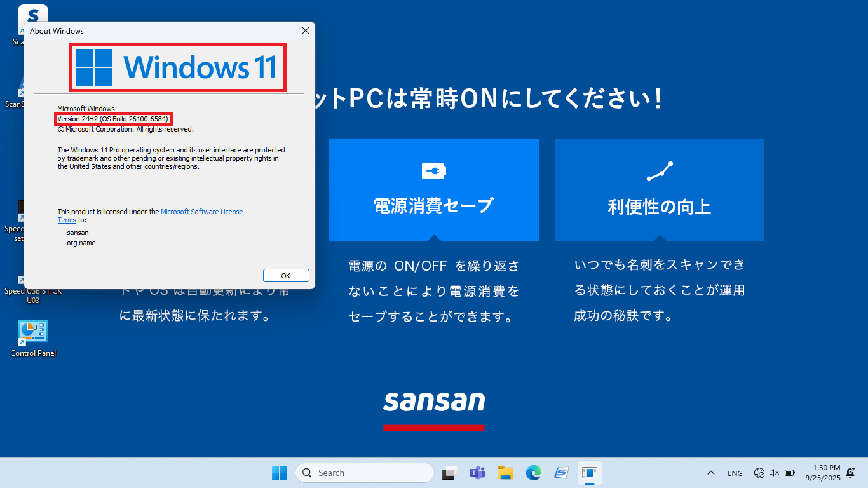This screenshot has height=488, width=868.
Task: Select the active About Windows taskbar icon
Action: click(590, 473)
